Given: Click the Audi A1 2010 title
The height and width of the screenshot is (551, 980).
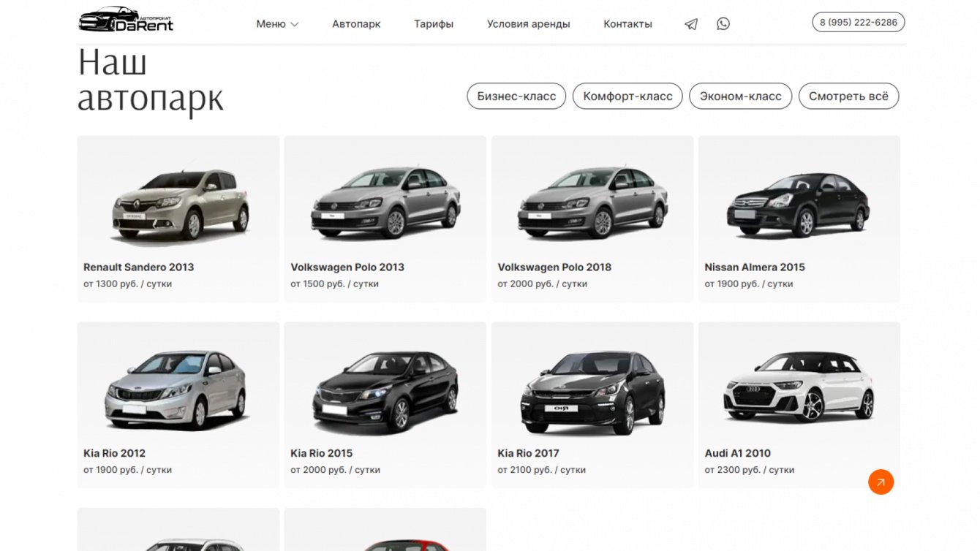Looking at the screenshot, I should (x=738, y=453).
